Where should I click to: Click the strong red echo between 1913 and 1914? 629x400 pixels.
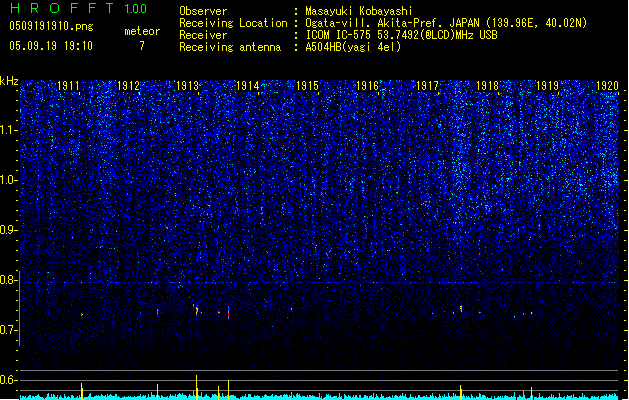(228, 313)
